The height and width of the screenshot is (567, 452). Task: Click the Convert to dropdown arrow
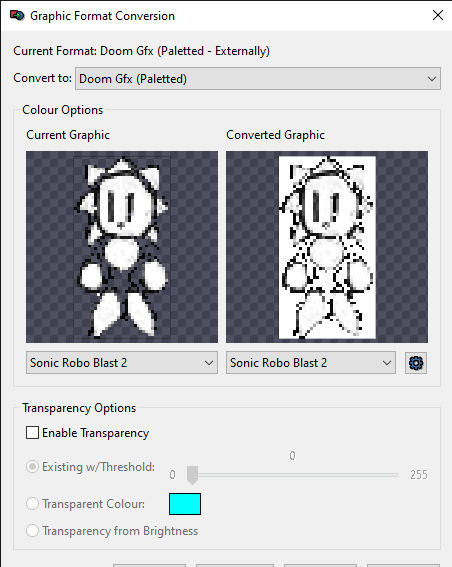432,78
